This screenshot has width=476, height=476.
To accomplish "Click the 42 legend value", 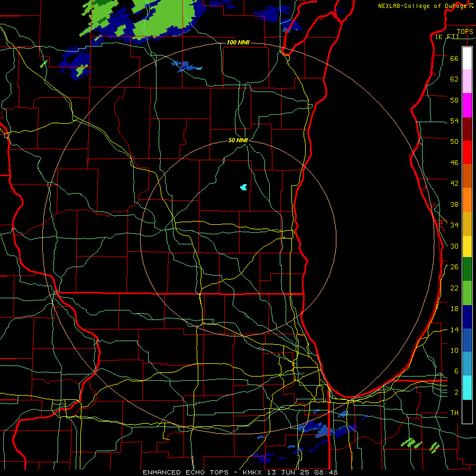I will click(x=454, y=183).
